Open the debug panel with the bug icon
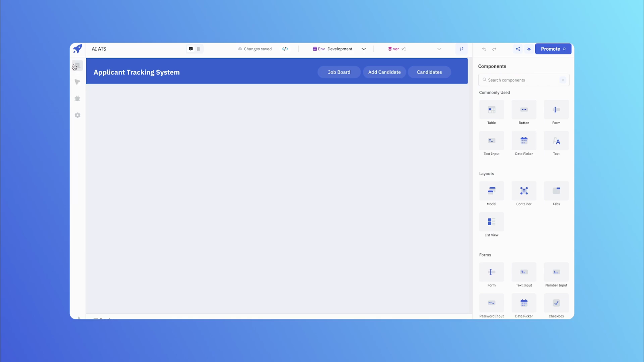The image size is (644, 362). [x=77, y=99]
